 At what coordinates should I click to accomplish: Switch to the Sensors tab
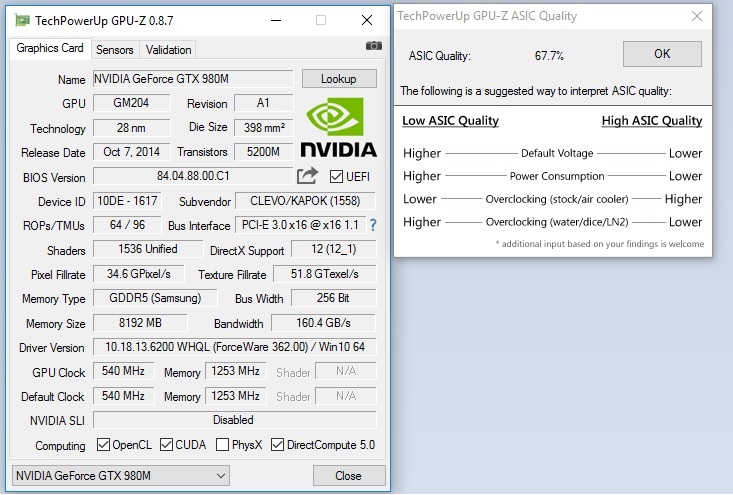coord(115,50)
